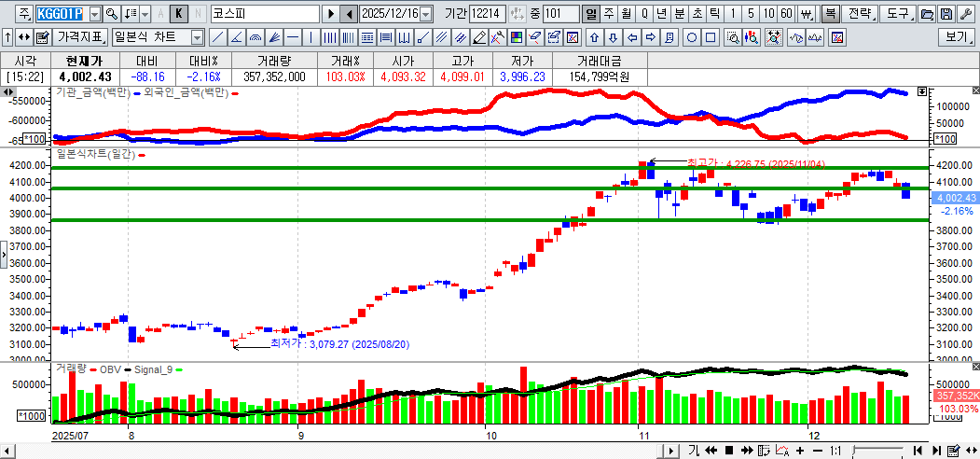Open the 전략 menu
This screenshot has height=459, width=980.
point(862,14)
